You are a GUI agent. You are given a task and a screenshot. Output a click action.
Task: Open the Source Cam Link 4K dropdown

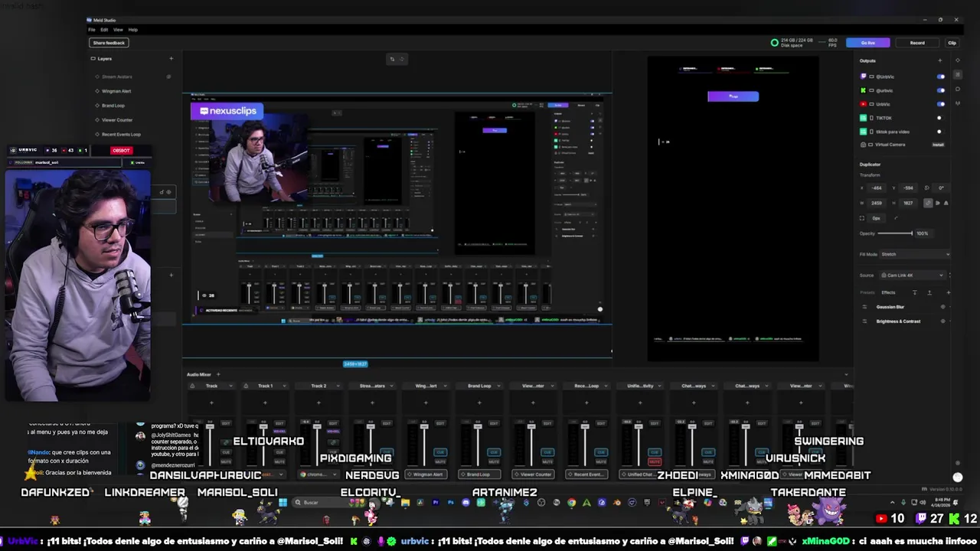click(x=911, y=275)
